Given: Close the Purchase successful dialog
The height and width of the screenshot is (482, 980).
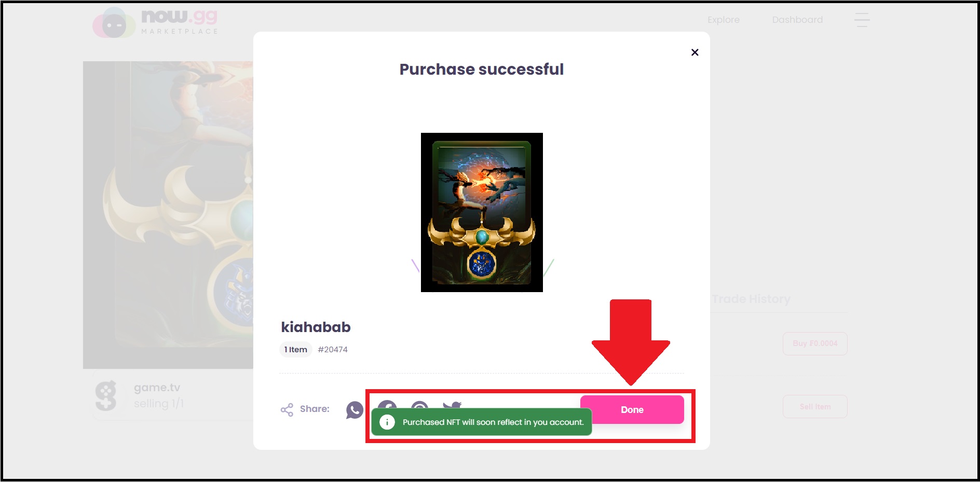Looking at the screenshot, I should pyautogui.click(x=695, y=52).
